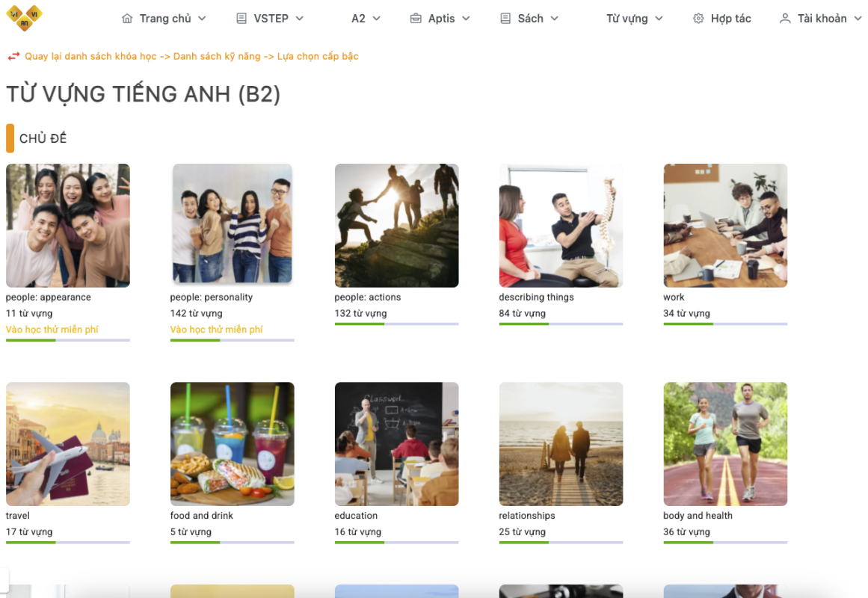Image resolution: width=868 pixels, height=598 pixels.
Task: Expand the A2 dropdown chevron
Action: (x=376, y=18)
